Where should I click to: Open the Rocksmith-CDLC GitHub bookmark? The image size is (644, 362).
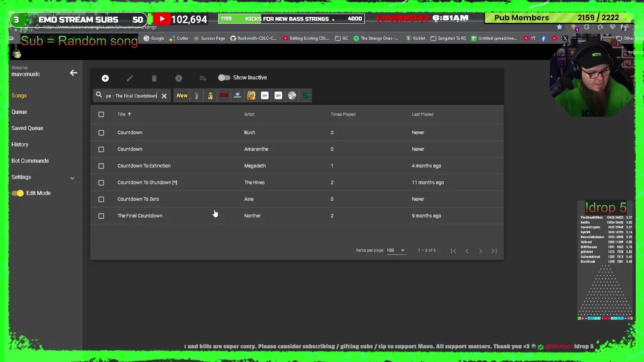[254, 38]
